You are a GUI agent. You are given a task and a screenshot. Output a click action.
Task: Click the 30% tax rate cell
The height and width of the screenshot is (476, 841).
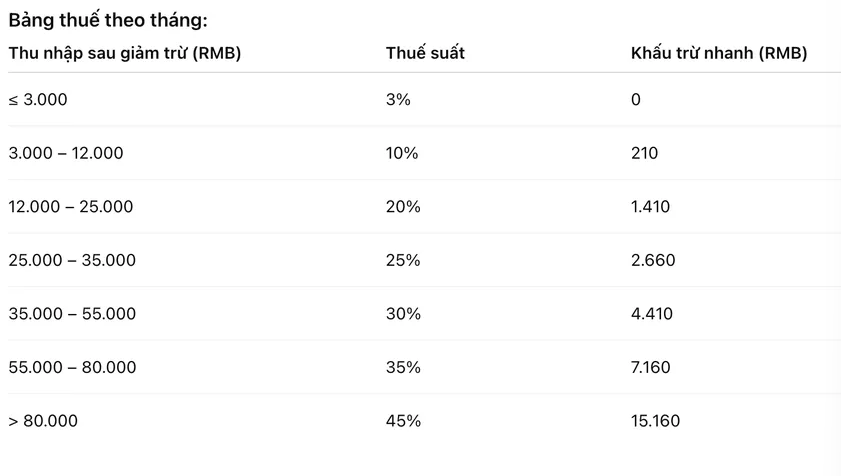(x=403, y=313)
